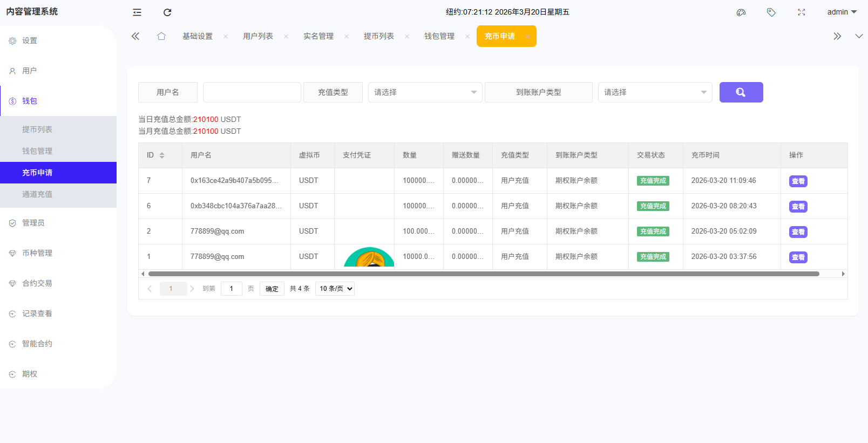Click the tag icon in header
The image size is (868, 443).
coord(771,12)
